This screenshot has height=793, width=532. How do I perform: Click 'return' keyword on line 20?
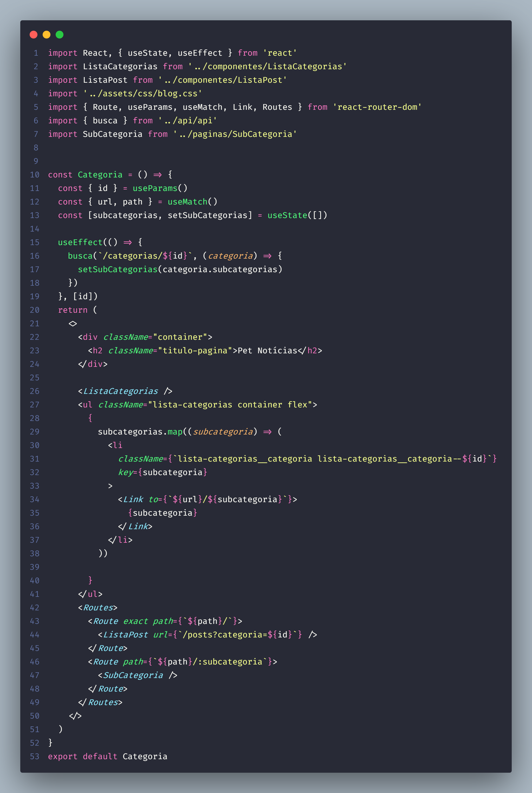(x=73, y=310)
